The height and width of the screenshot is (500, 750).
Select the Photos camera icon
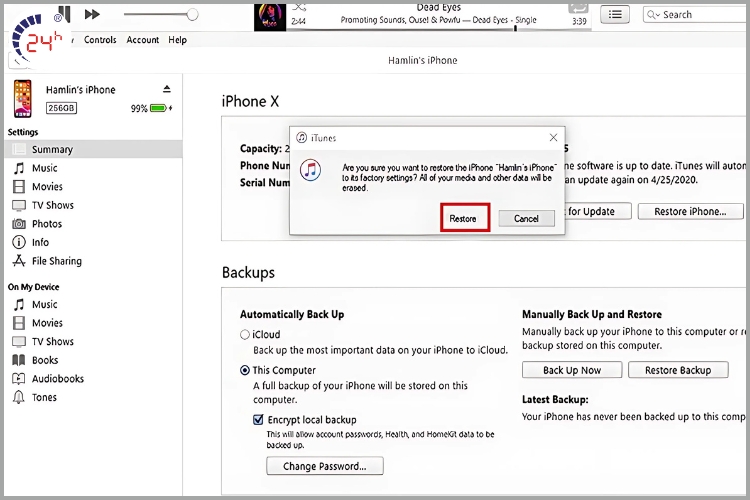click(x=19, y=223)
